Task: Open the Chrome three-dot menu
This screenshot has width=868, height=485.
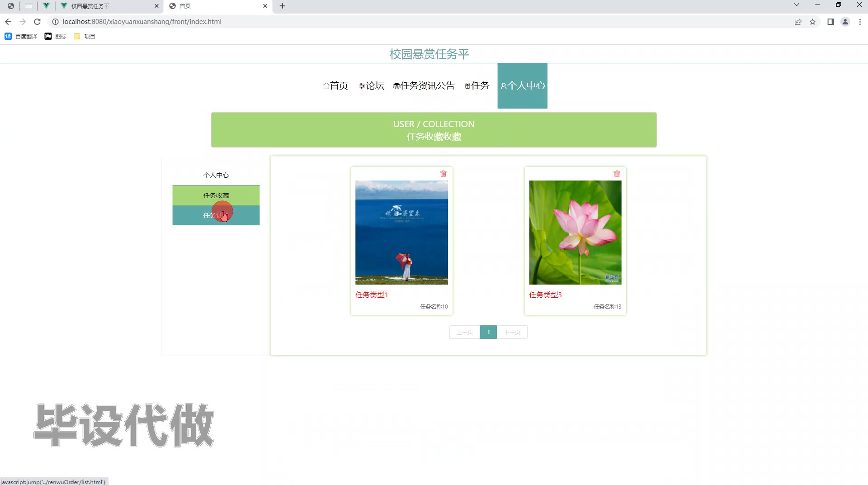Action: (860, 22)
